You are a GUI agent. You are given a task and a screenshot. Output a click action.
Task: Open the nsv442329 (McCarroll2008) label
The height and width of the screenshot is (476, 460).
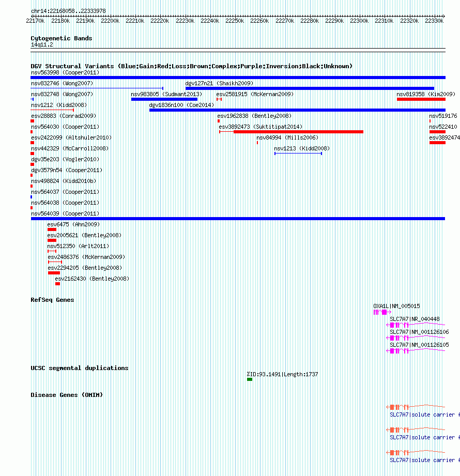pos(70,149)
